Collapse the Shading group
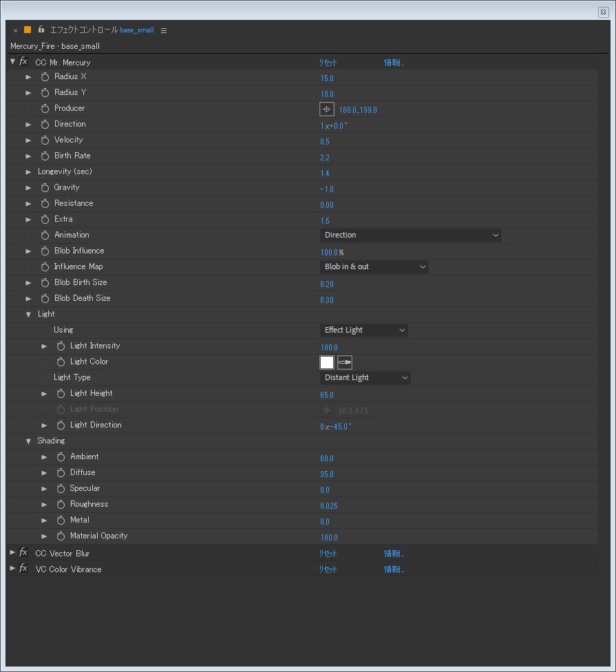Screen dimensions: 616x672 (x=28, y=441)
